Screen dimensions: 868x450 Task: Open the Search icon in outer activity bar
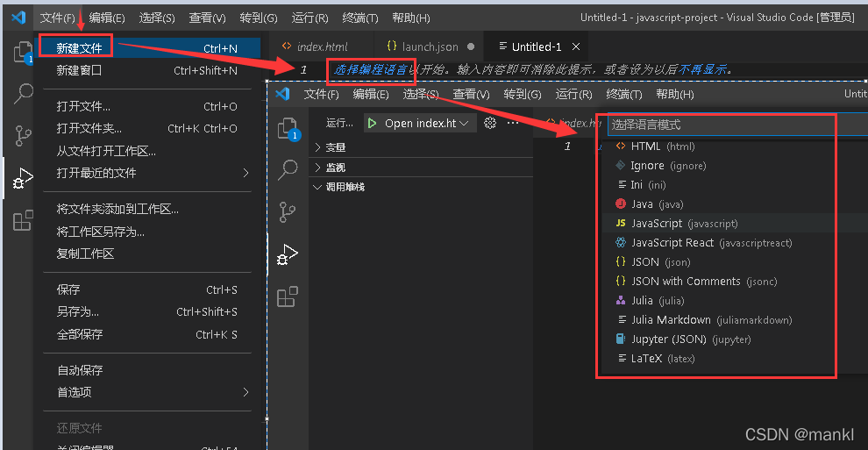[x=24, y=94]
